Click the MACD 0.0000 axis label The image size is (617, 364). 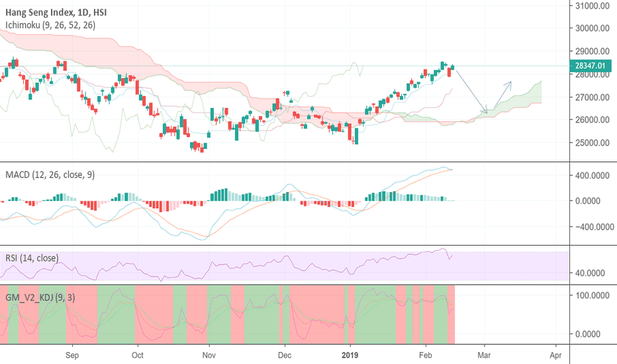[x=587, y=201]
